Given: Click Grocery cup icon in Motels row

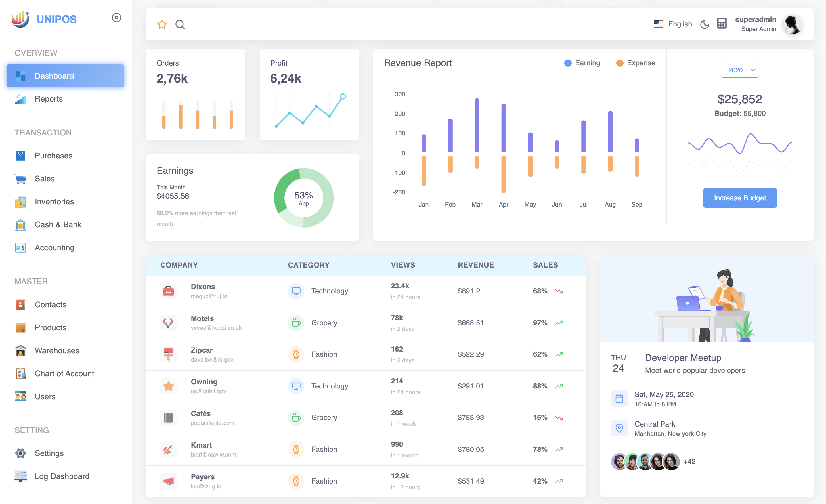Looking at the screenshot, I should tap(296, 323).
